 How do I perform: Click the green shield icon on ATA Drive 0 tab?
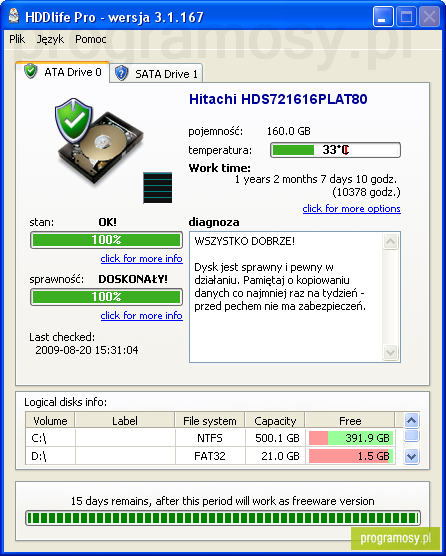tap(30, 72)
